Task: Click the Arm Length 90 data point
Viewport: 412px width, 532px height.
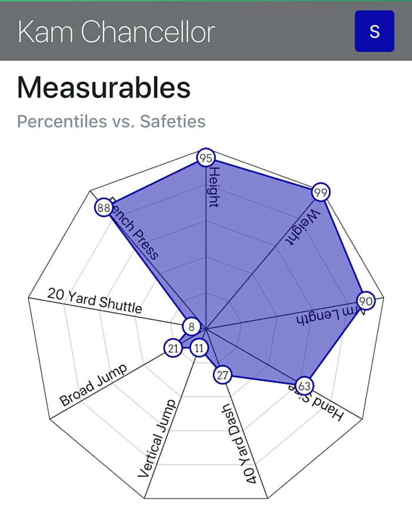Action: (x=366, y=301)
